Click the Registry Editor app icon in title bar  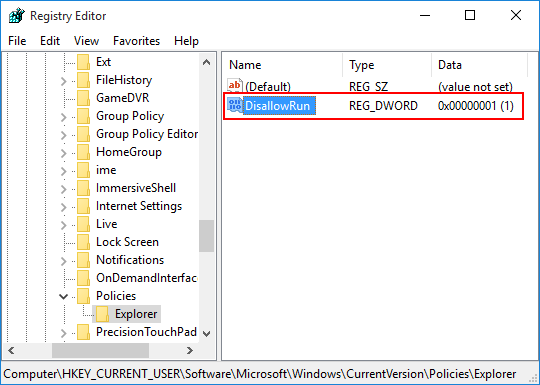pyautogui.click(x=17, y=15)
